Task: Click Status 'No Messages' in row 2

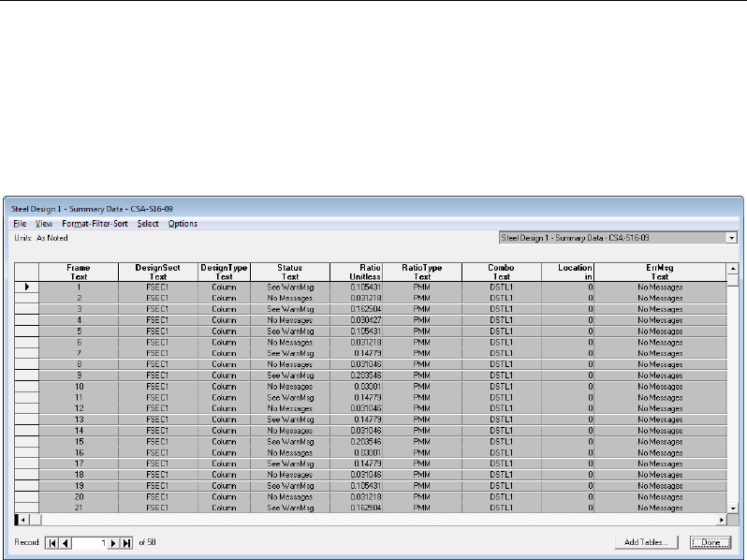Action: 289,298
